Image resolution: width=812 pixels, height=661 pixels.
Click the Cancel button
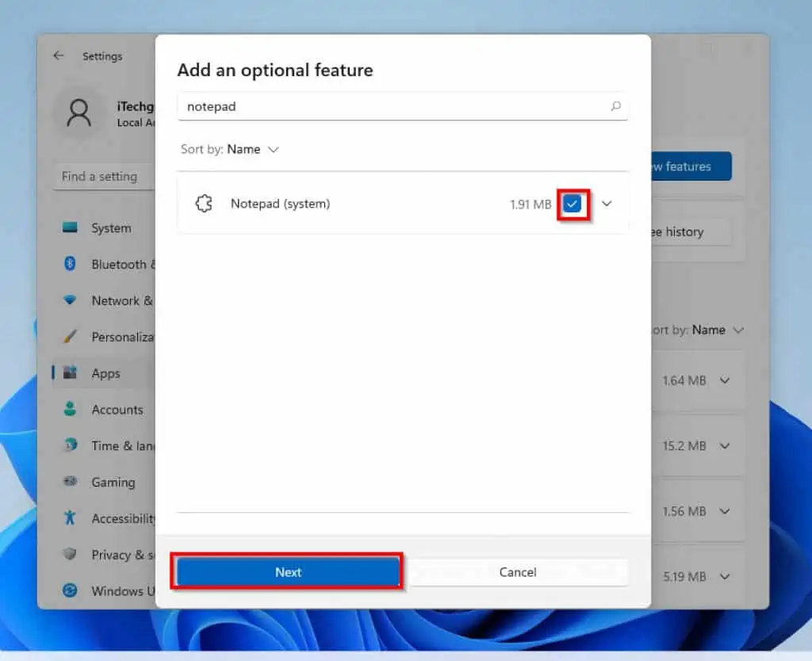518,572
